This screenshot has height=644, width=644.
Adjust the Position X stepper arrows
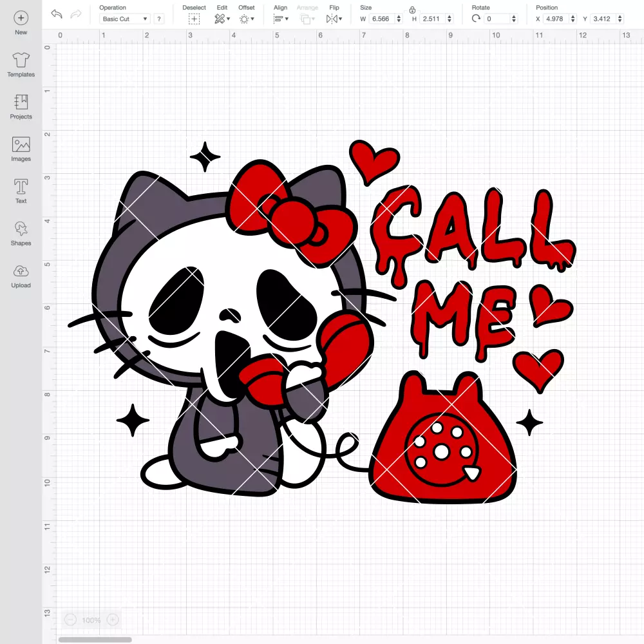click(573, 19)
